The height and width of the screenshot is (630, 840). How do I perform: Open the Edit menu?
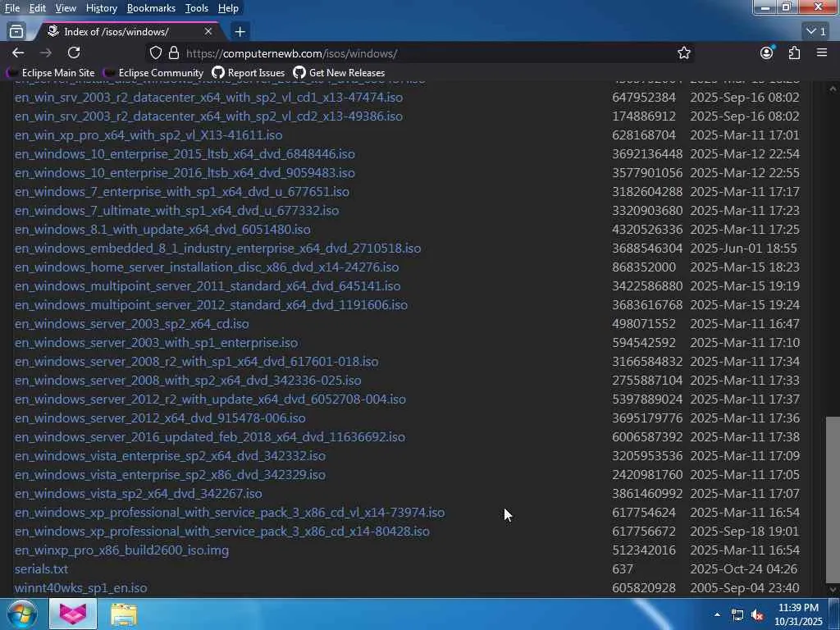click(37, 8)
